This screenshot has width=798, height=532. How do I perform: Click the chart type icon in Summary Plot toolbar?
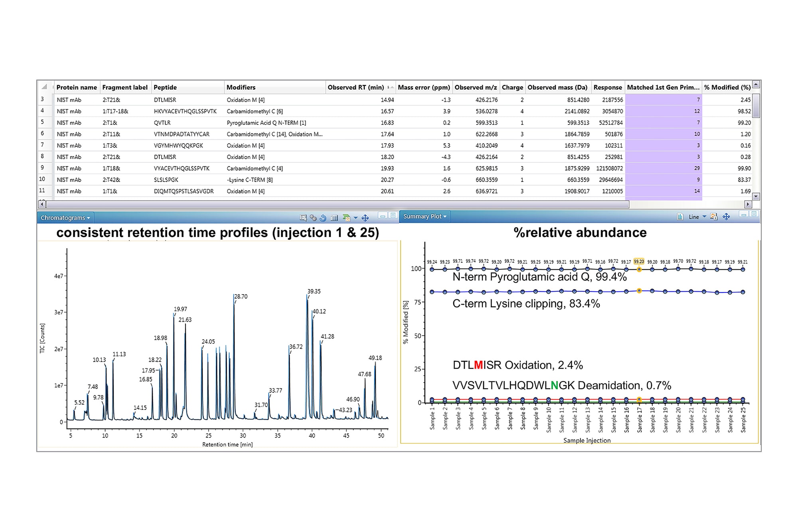[x=680, y=218]
